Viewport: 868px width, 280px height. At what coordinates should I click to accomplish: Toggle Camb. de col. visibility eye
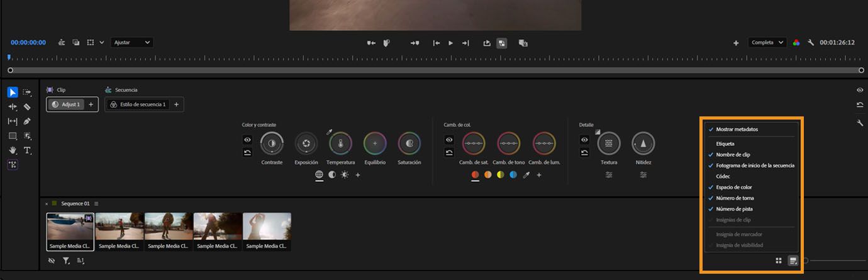click(x=449, y=140)
